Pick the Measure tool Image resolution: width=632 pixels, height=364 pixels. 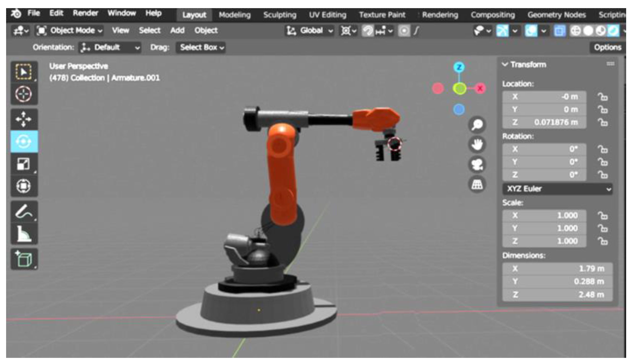[24, 234]
